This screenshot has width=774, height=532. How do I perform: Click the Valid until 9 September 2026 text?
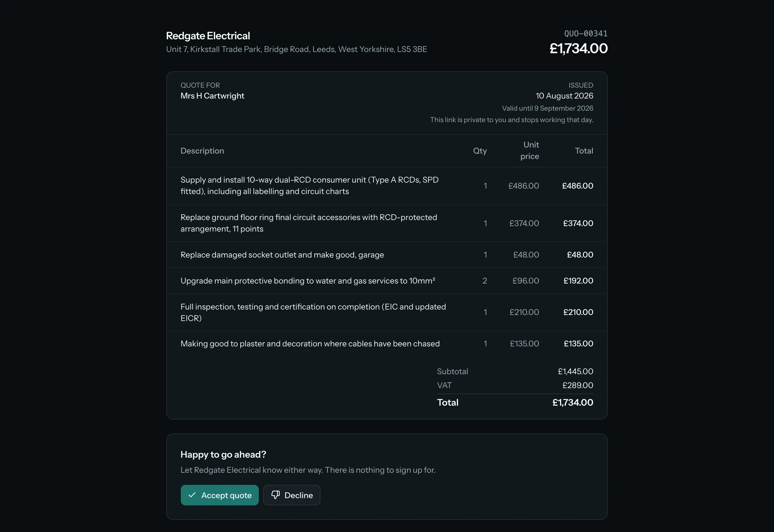coord(548,108)
